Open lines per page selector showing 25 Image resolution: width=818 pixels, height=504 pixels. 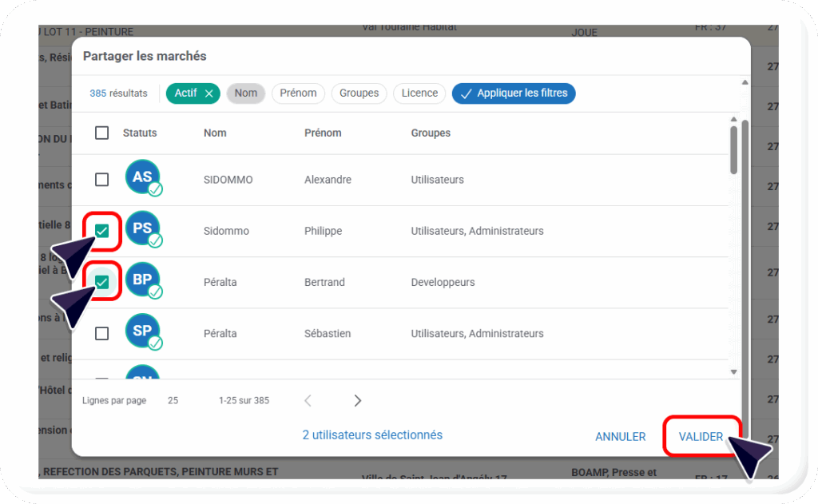coord(173,400)
